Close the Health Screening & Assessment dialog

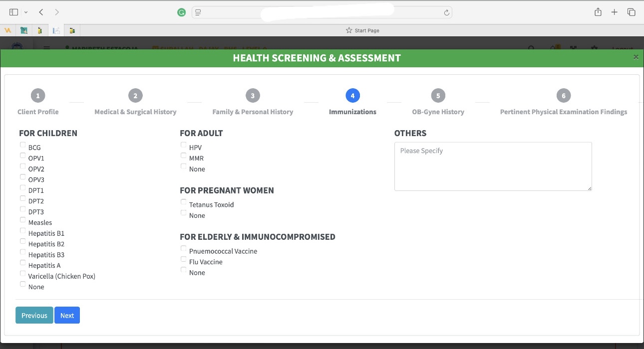coord(636,57)
